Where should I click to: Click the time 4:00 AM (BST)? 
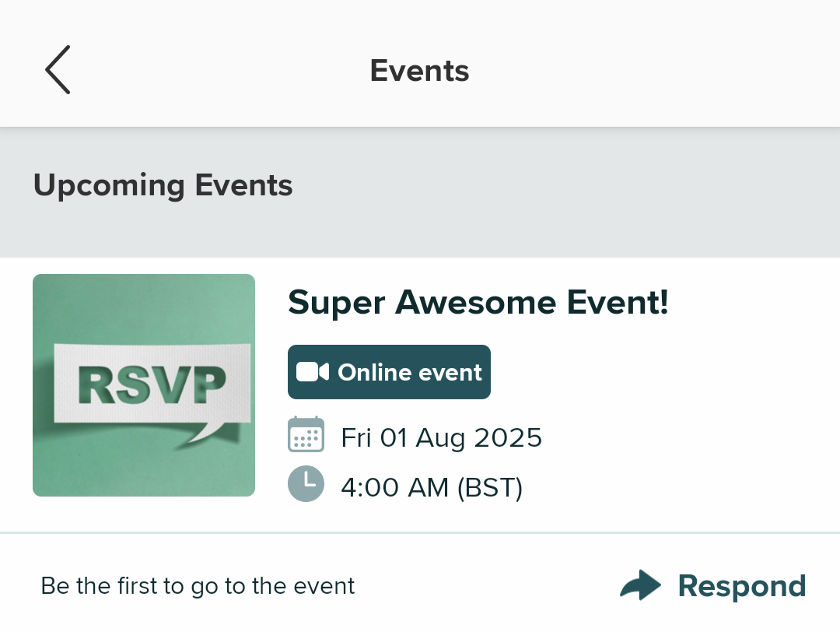[x=432, y=486]
